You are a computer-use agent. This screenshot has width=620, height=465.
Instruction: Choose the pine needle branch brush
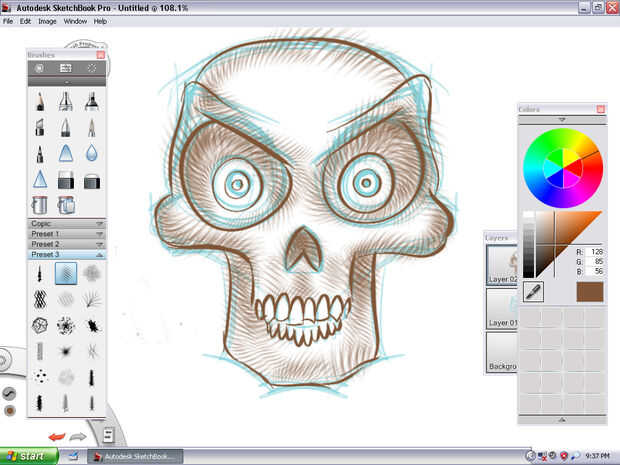pos(92,299)
